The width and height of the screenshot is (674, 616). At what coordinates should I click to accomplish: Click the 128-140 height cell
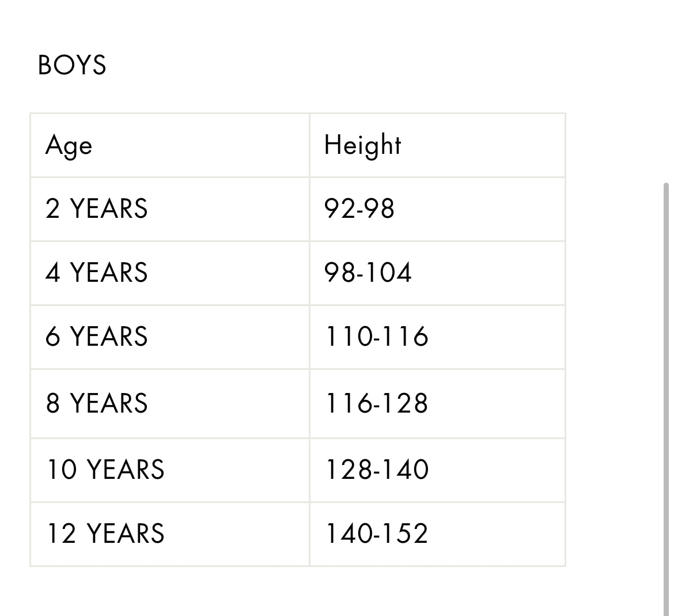click(377, 470)
